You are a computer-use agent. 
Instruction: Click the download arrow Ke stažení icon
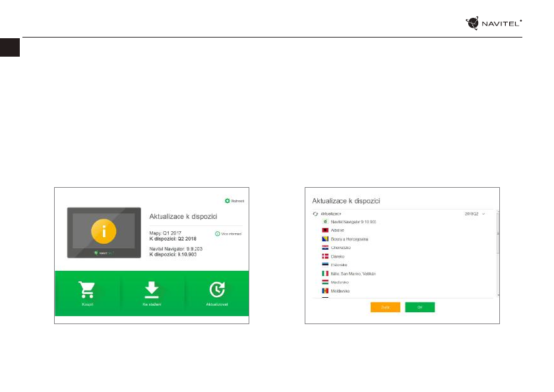click(152, 290)
